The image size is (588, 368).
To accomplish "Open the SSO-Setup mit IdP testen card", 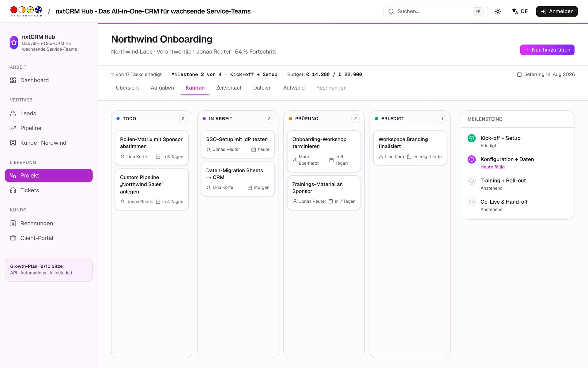I will point(238,144).
